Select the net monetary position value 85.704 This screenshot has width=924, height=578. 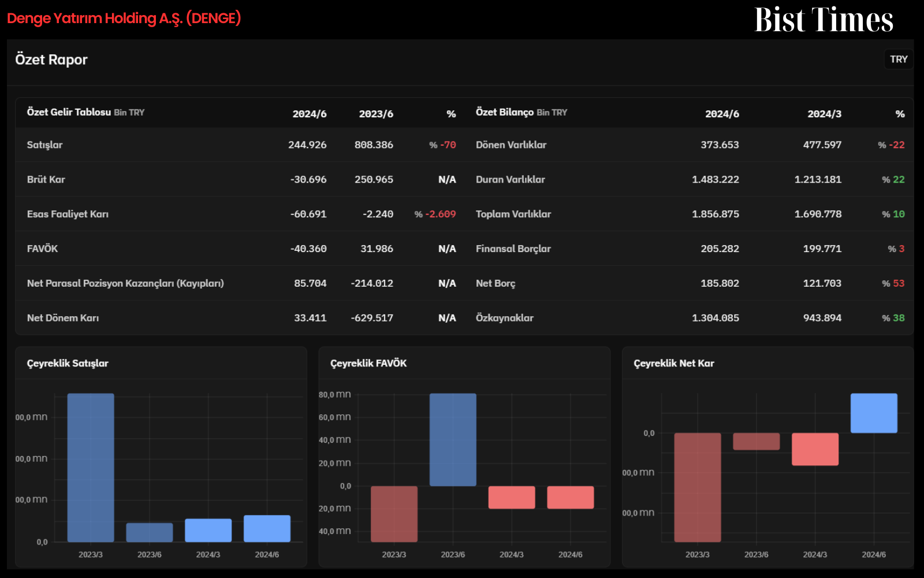pos(310,283)
